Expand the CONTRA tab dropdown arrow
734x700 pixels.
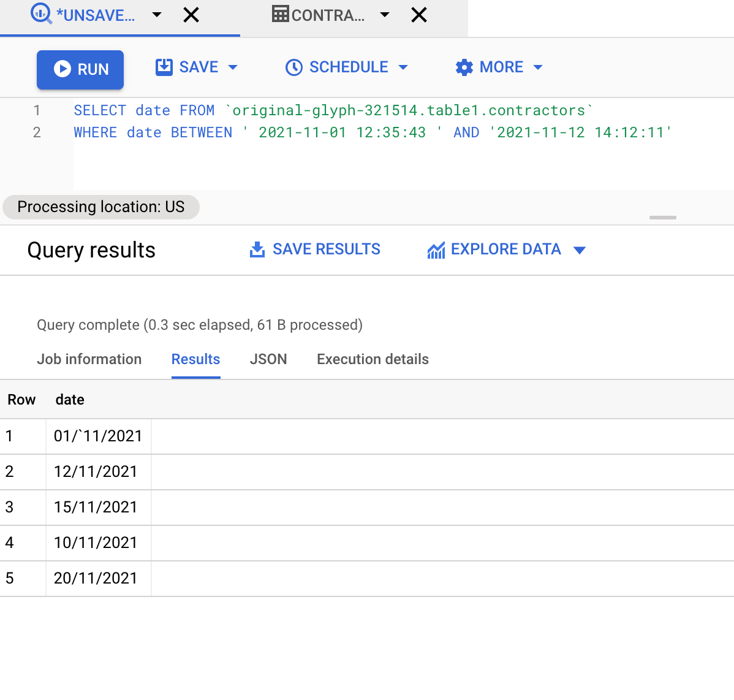coord(384,15)
